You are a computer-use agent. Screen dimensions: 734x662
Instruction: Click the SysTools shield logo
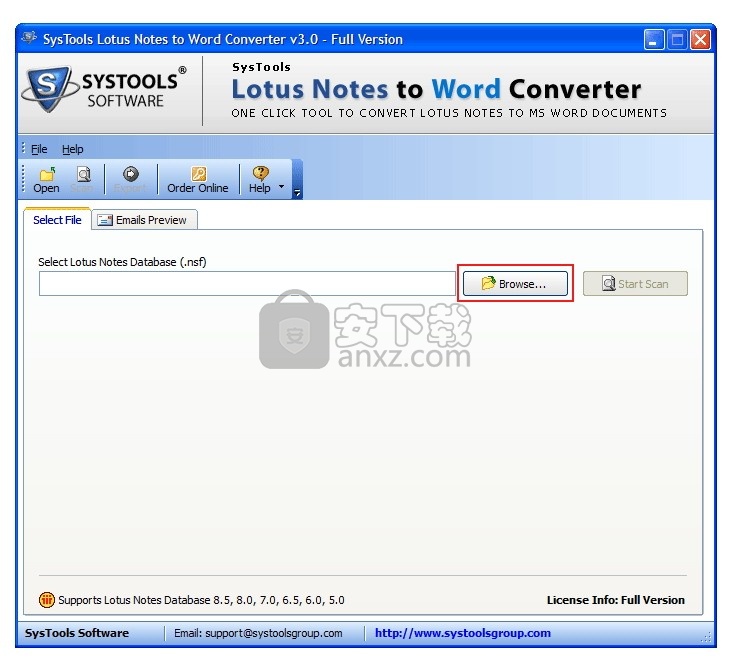click(48, 92)
